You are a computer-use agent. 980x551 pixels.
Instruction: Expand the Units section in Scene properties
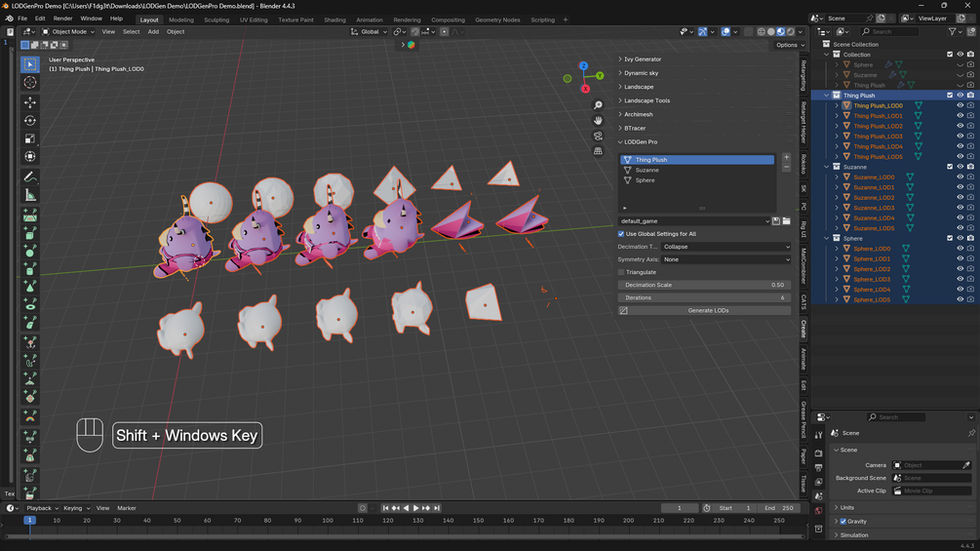click(846, 507)
